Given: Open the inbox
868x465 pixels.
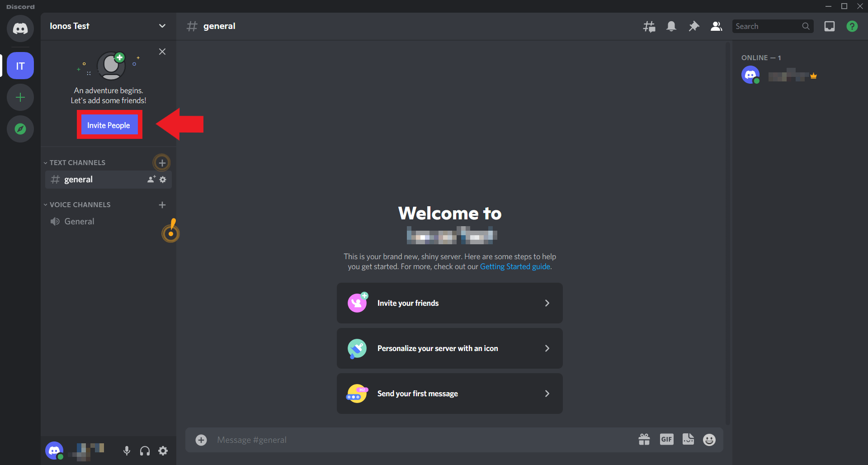Looking at the screenshot, I should coord(830,26).
